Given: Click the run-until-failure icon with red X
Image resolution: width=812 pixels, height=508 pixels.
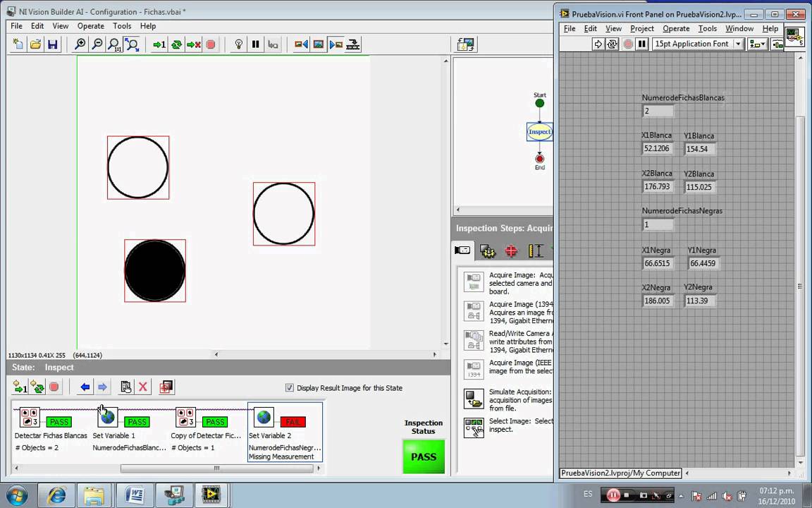Looking at the screenshot, I should (x=193, y=44).
